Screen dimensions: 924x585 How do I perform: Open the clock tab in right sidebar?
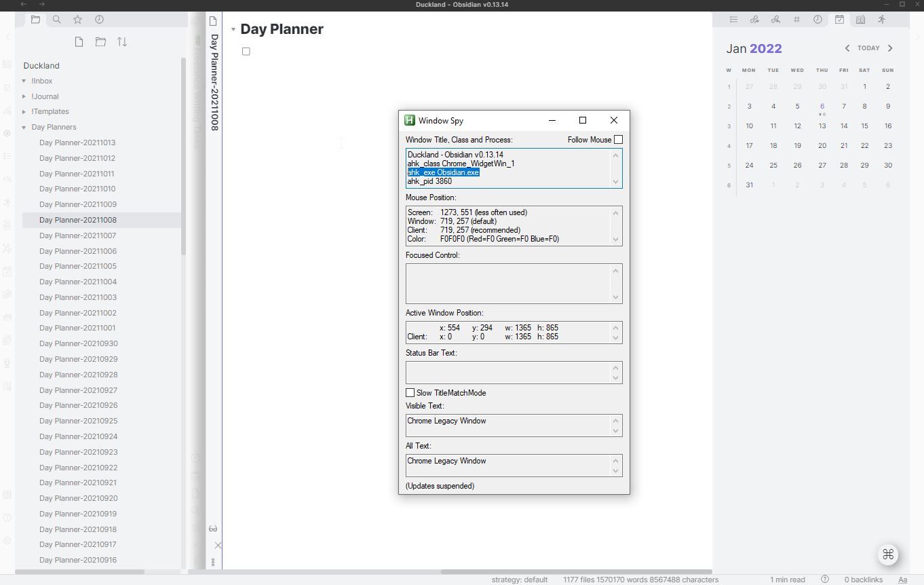817,20
